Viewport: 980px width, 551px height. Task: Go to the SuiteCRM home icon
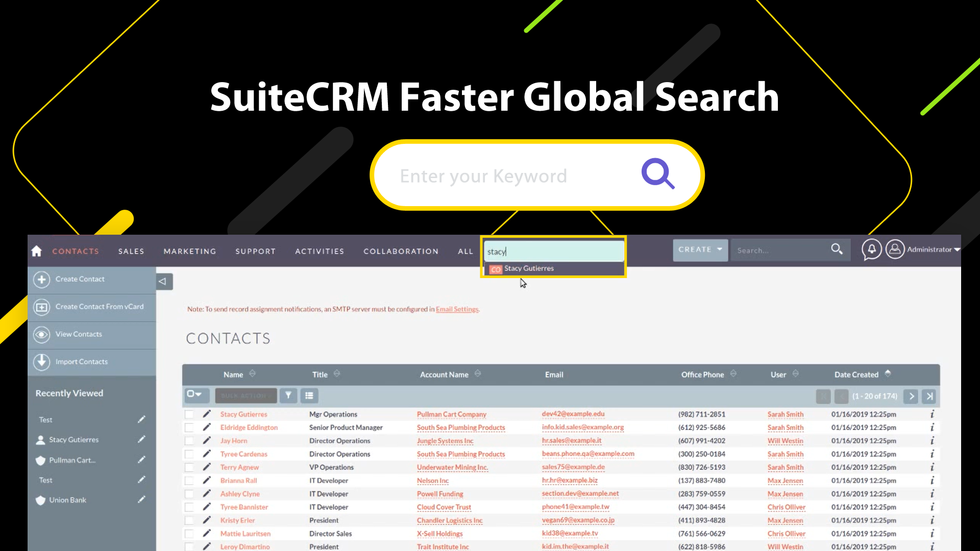(36, 251)
